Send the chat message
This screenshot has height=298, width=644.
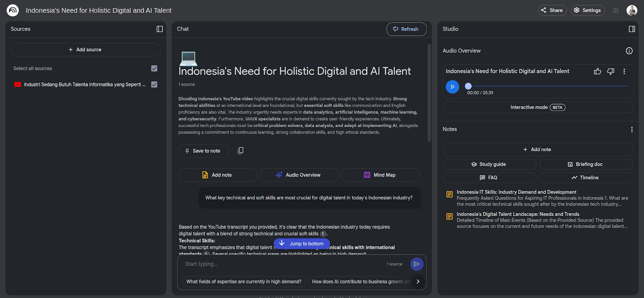(x=417, y=264)
